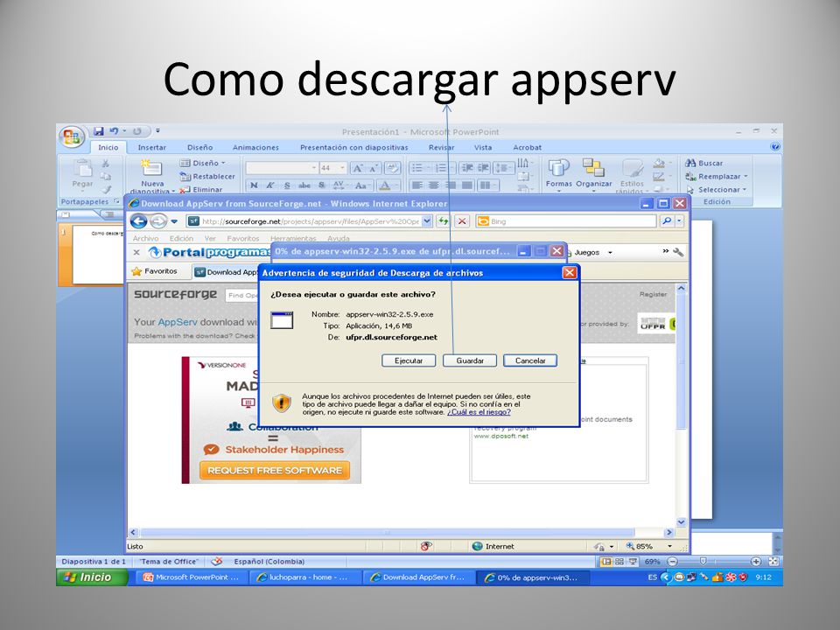Image resolution: width=840 pixels, height=630 pixels.
Task: Click the IE stop loading X icon
Action: coord(462,221)
